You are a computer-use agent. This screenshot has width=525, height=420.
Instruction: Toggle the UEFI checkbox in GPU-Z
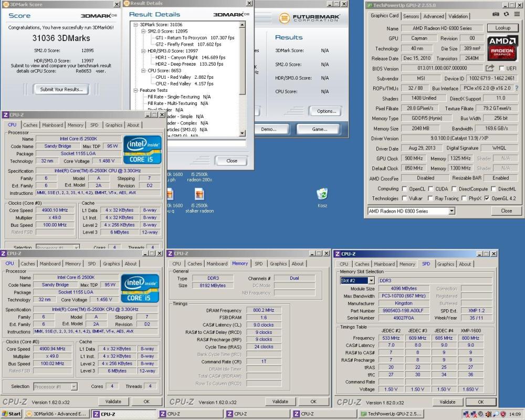point(501,68)
